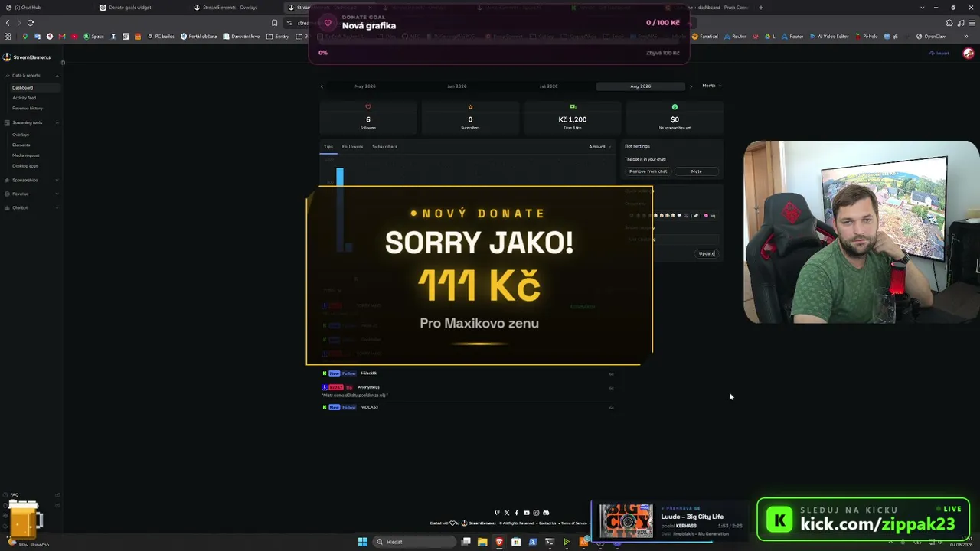Open Brave browser from the taskbar
This screenshot has height=551, width=980.
pyautogui.click(x=499, y=542)
